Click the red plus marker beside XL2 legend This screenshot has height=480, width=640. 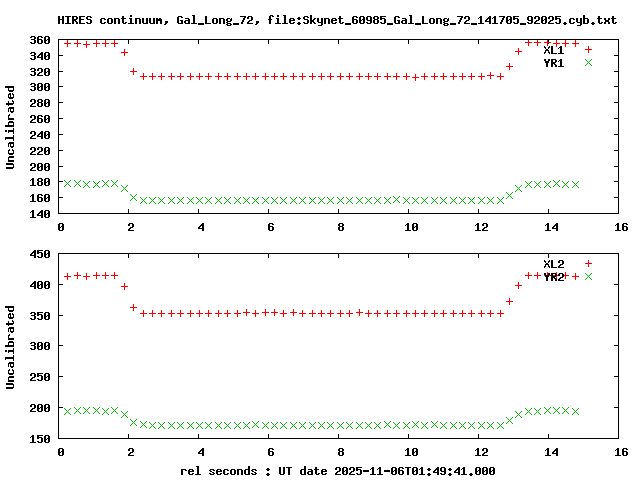pyautogui.click(x=588, y=264)
